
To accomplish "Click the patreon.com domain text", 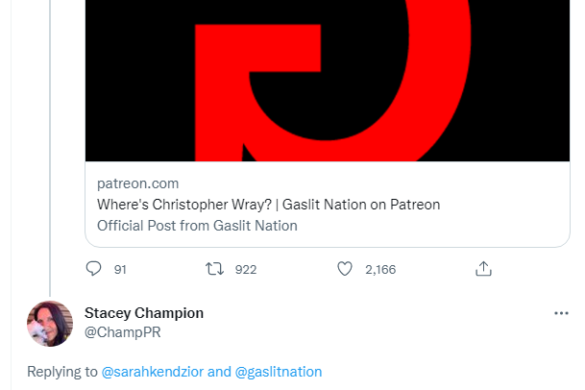I will [x=138, y=184].
